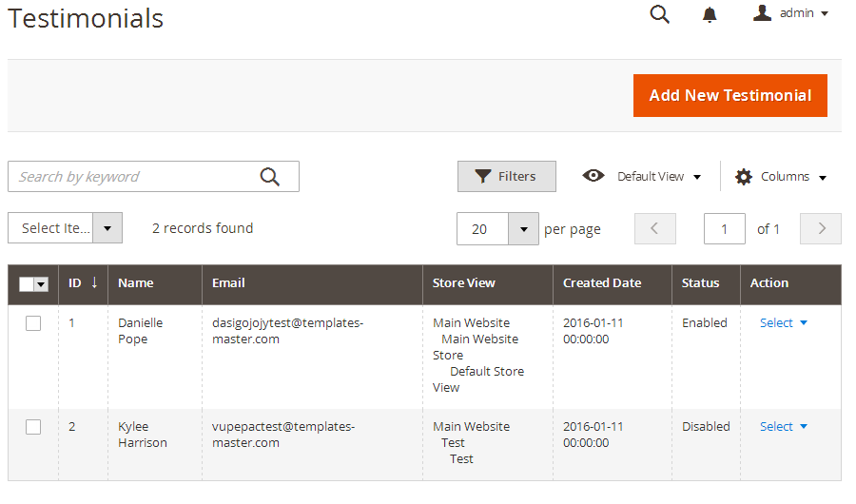Click Add New Testimonial button

point(730,95)
